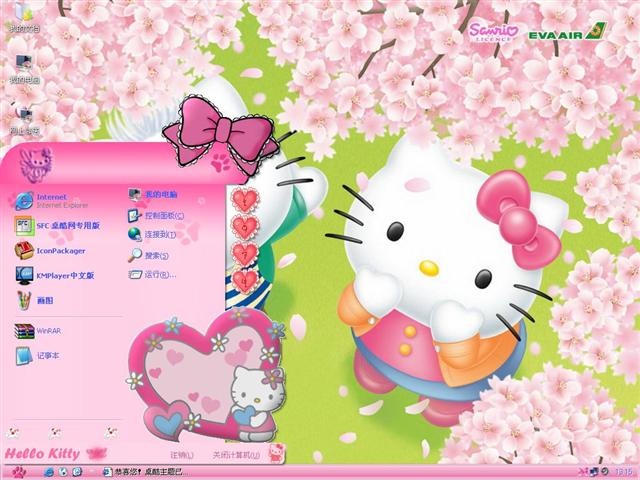Viewport: 640px width, 480px height.
Task: Click the Control Panel icon
Action: [135, 216]
